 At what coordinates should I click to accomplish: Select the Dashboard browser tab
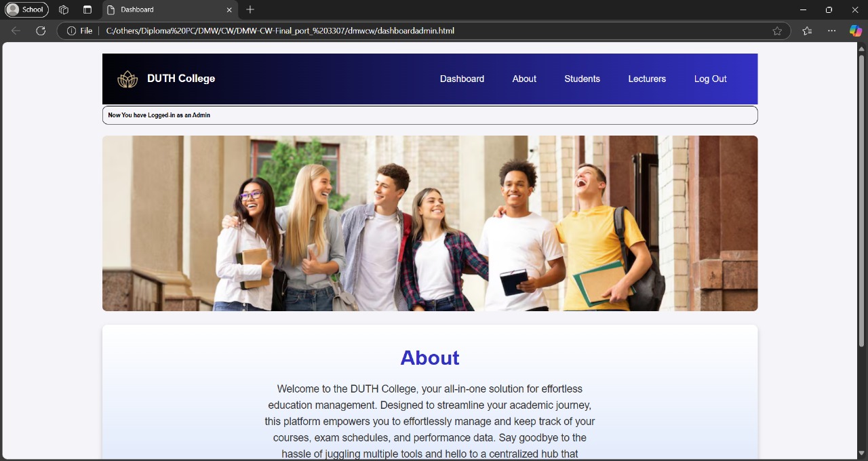[163, 9]
